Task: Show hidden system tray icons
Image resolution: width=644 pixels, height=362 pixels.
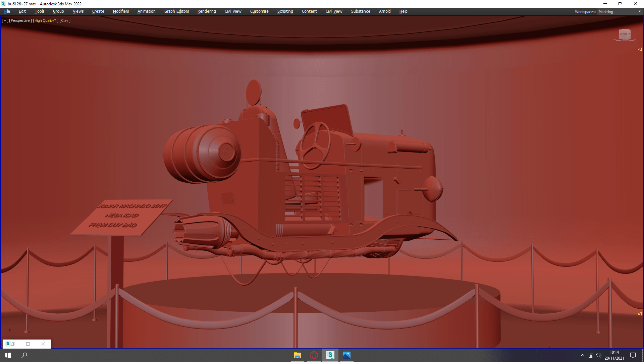Action: pos(583,355)
